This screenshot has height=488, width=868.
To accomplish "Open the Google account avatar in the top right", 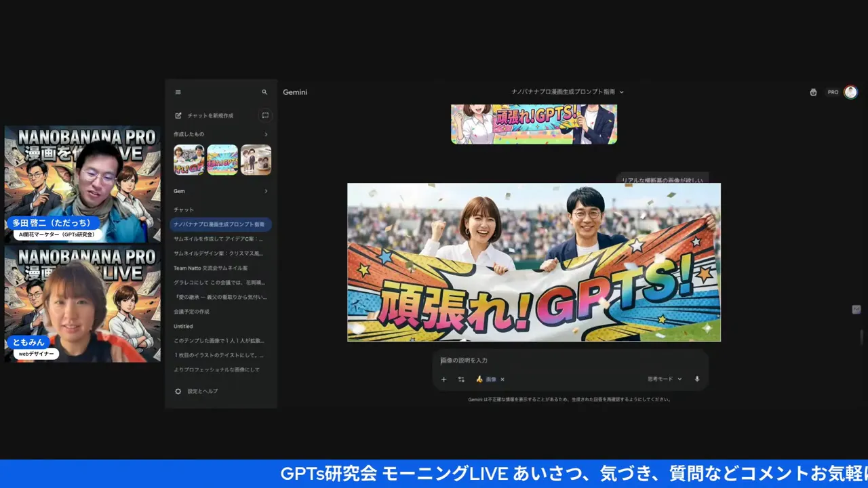I will pos(850,92).
